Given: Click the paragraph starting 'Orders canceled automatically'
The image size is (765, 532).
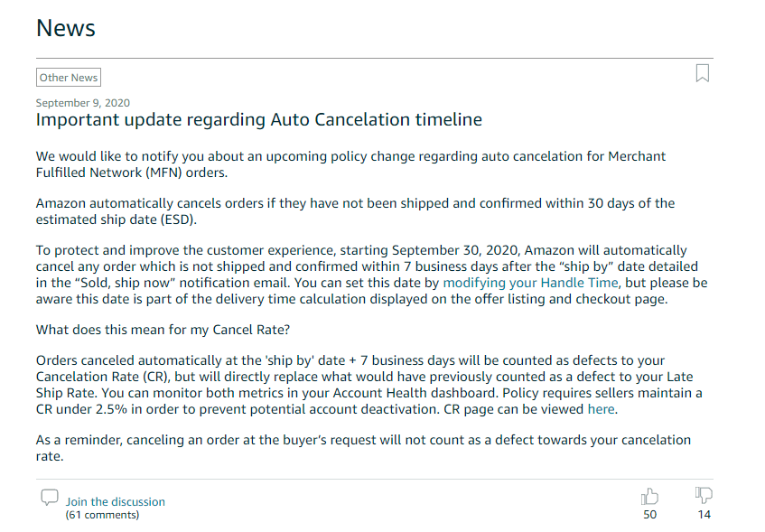Looking at the screenshot, I should [369, 385].
